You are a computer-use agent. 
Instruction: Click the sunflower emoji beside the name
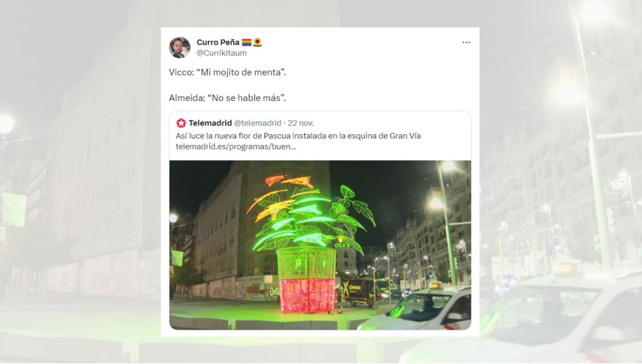257,42
